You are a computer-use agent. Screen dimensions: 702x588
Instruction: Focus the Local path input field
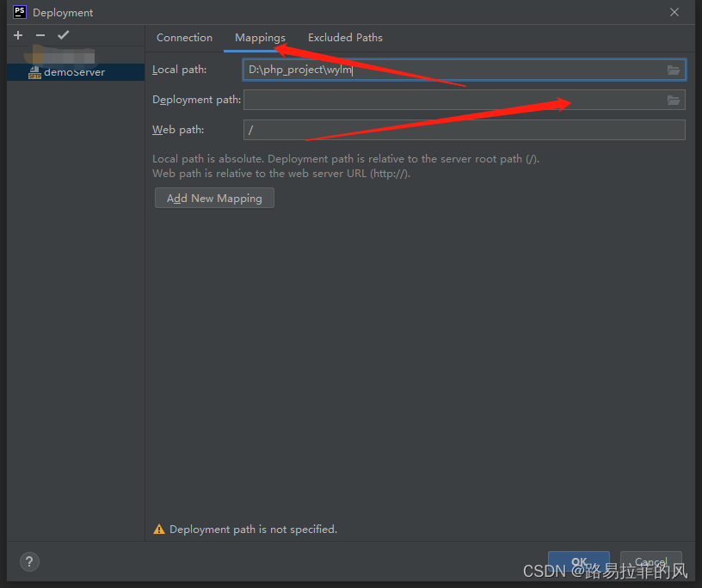point(465,70)
